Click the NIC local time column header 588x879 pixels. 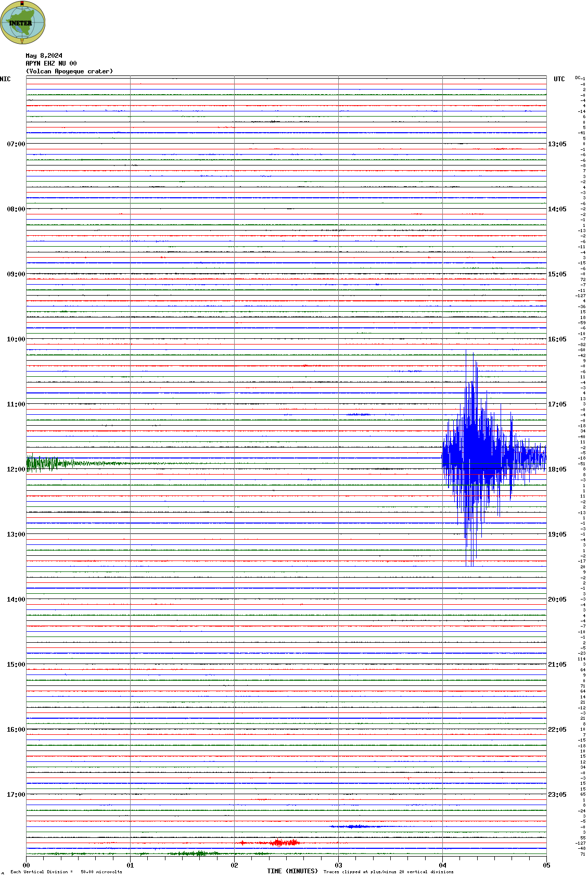(x=5, y=79)
